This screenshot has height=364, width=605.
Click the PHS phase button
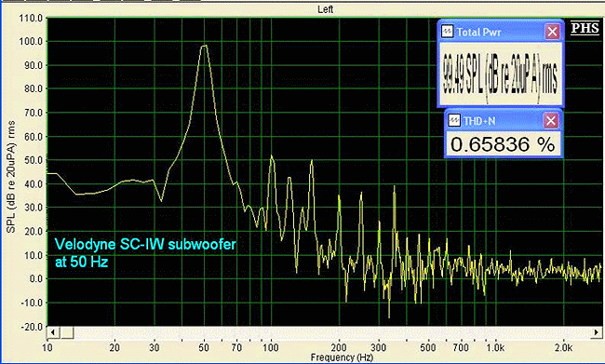pyautogui.click(x=585, y=28)
